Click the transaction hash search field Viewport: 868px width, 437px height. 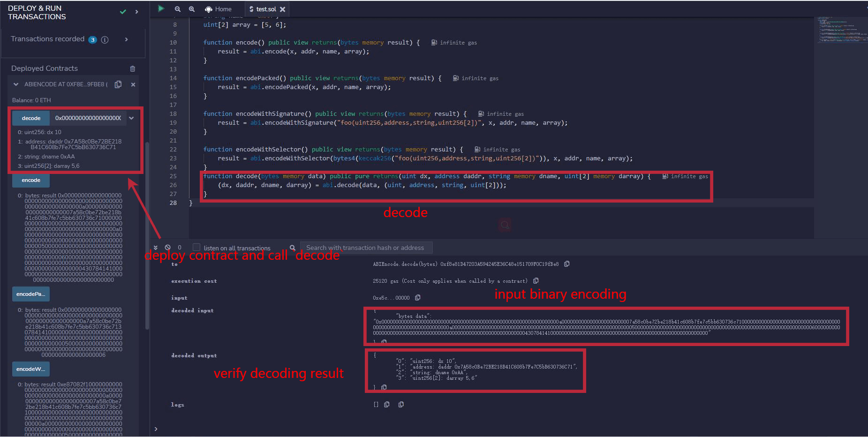tap(366, 248)
